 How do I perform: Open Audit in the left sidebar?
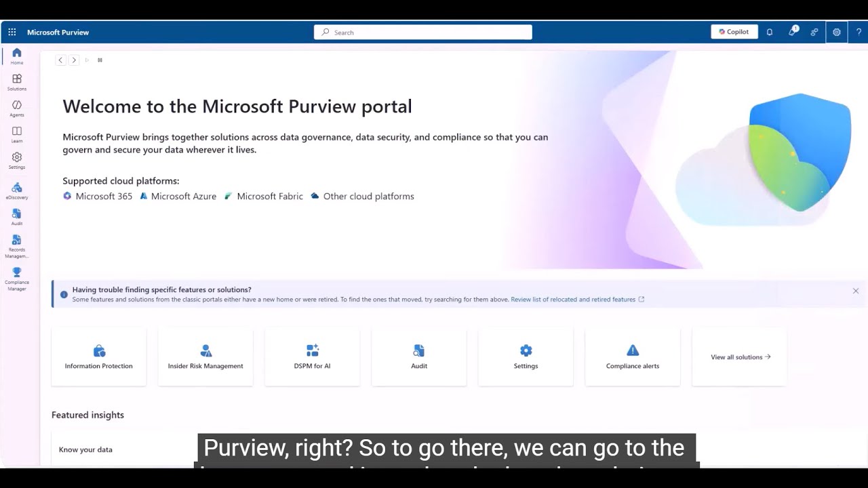tap(17, 217)
